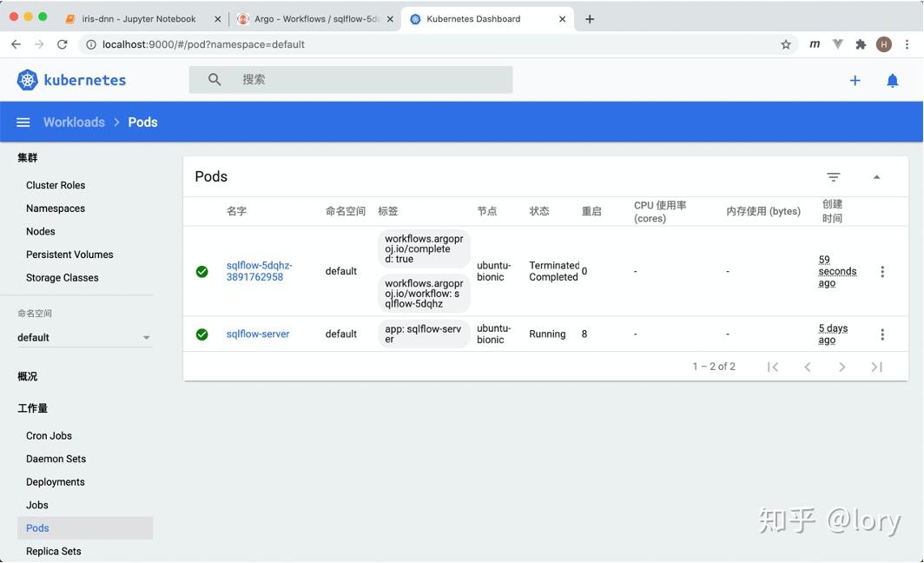Click the browser bookmark star icon
The width and height of the screenshot is (924, 563).
[786, 43]
